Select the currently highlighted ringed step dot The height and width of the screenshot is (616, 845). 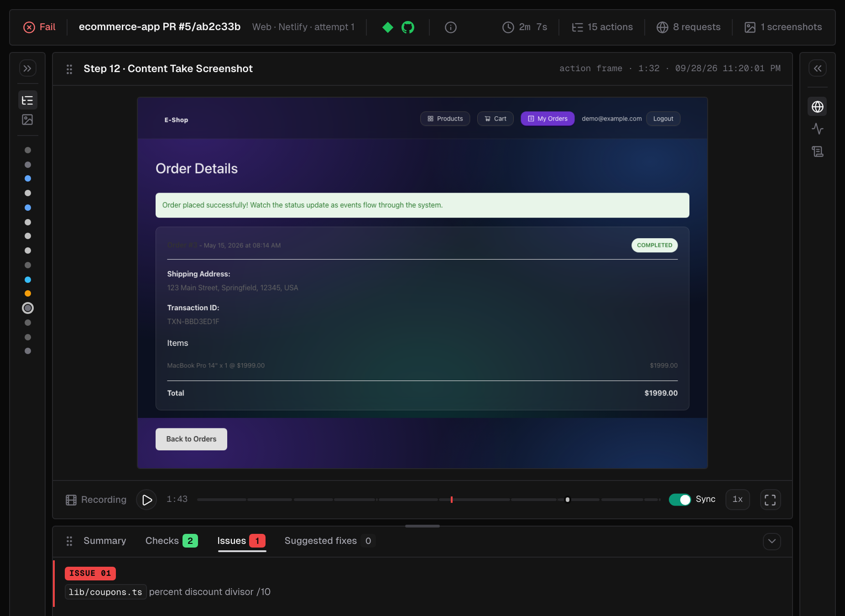coord(28,308)
